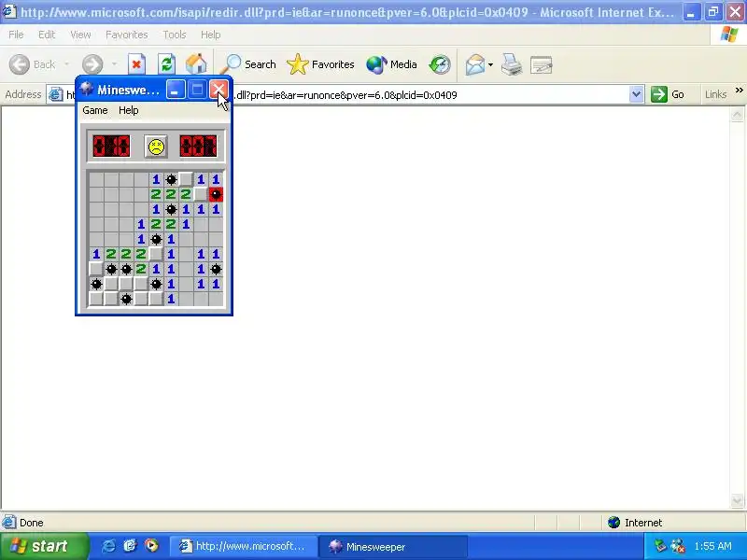The height and width of the screenshot is (560, 747).
Task: Click the red exploded mine cell
Action: coord(216,194)
